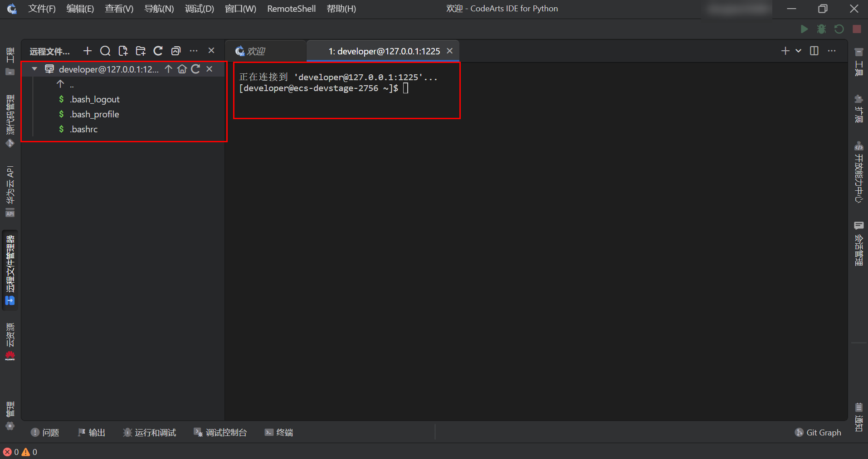Open the editor more actions ellipsis
The image size is (868, 459).
pos(832,51)
